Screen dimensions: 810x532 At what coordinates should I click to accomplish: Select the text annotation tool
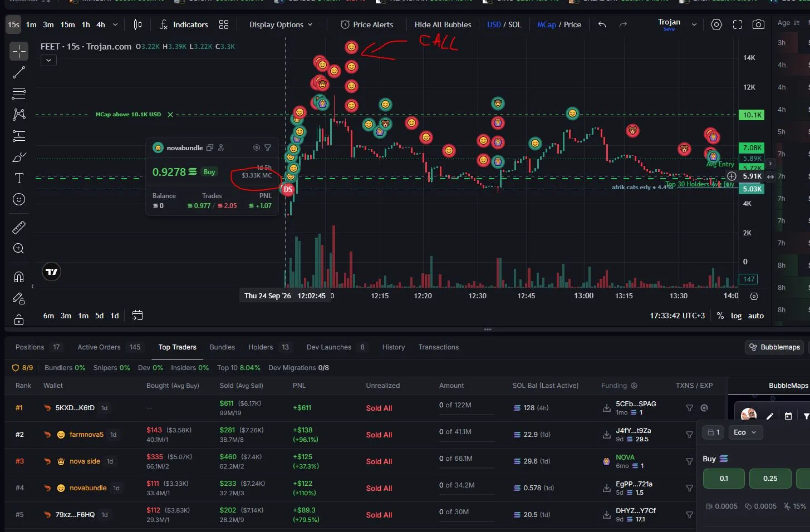(x=19, y=179)
